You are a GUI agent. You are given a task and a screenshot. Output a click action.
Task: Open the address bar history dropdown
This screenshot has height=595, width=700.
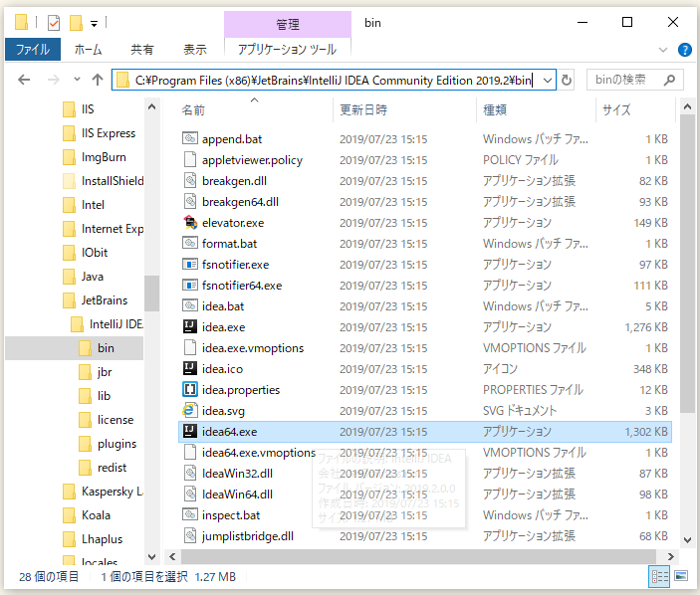coord(548,81)
